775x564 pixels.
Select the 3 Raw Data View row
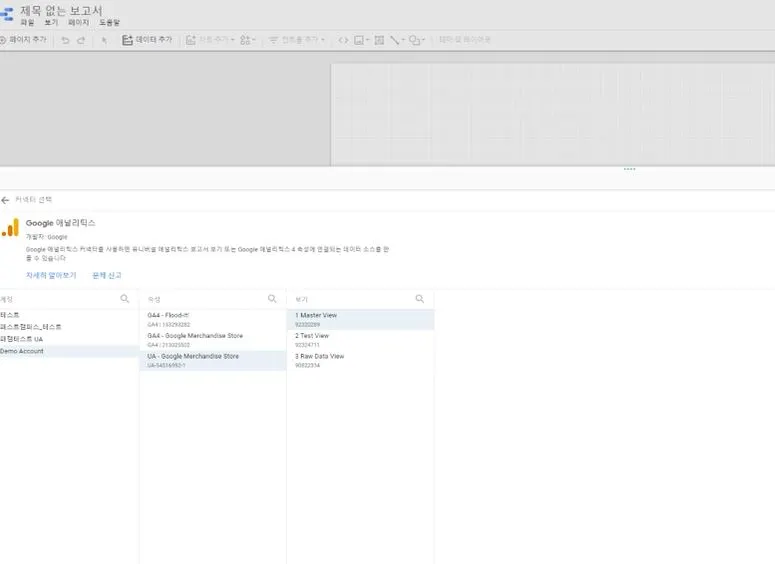[360, 360]
